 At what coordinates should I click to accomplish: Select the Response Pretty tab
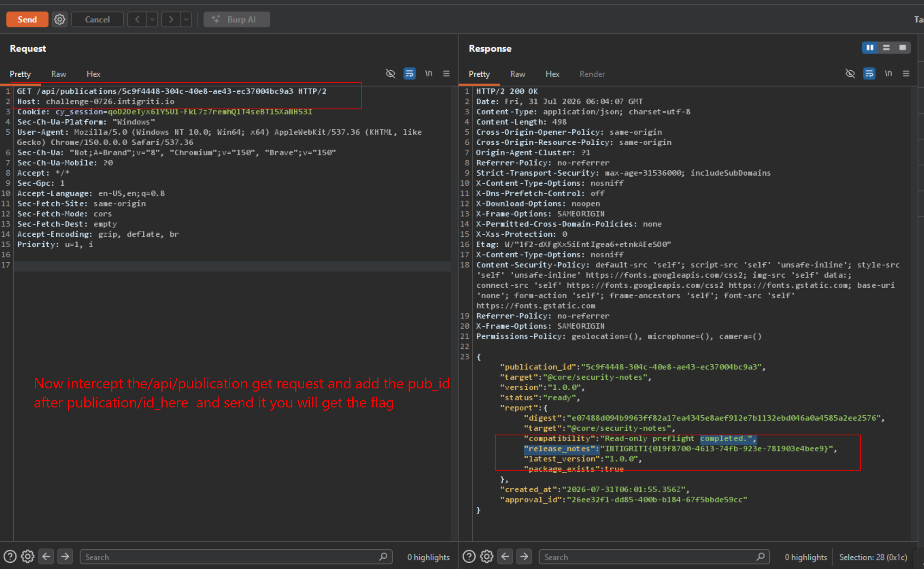click(479, 74)
